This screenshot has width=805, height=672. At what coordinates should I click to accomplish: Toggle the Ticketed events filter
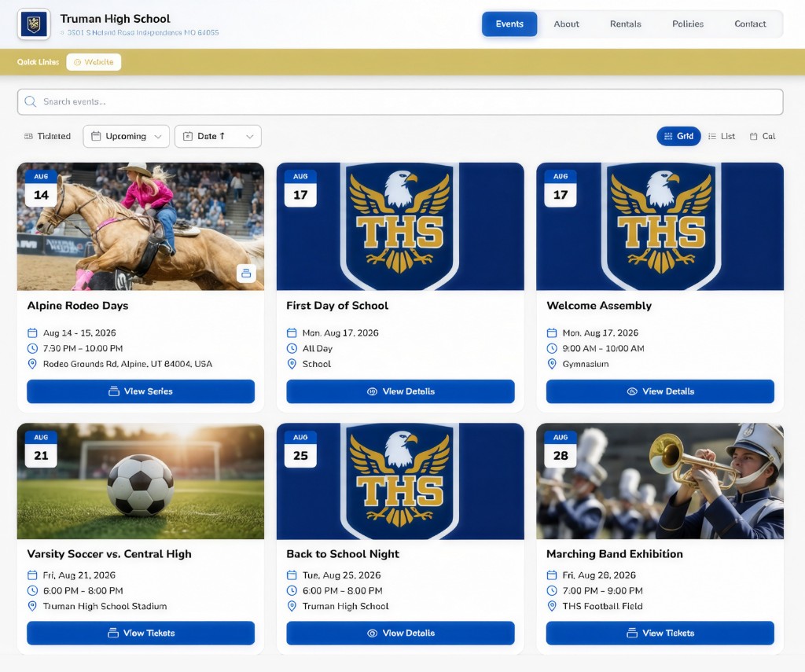click(x=47, y=137)
